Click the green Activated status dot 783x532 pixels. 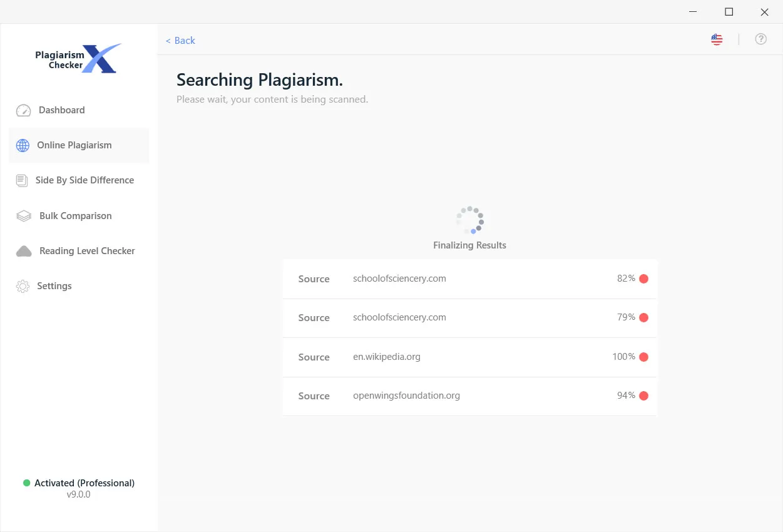(26, 483)
